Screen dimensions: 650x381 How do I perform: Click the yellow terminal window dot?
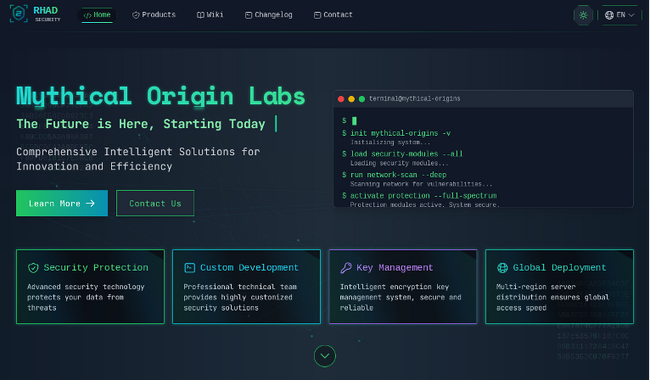352,99
